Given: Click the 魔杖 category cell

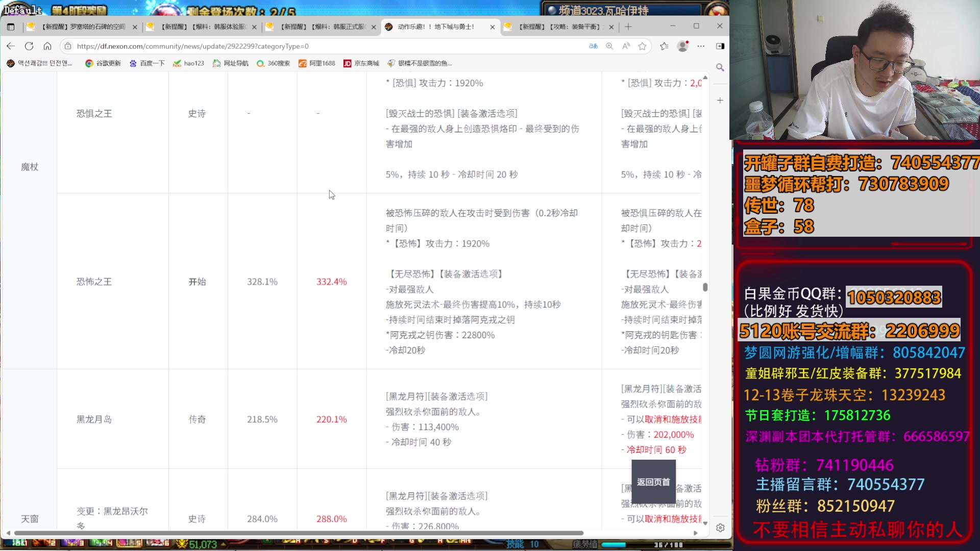Looking at the screenshot, I should (x=30, y=167).
